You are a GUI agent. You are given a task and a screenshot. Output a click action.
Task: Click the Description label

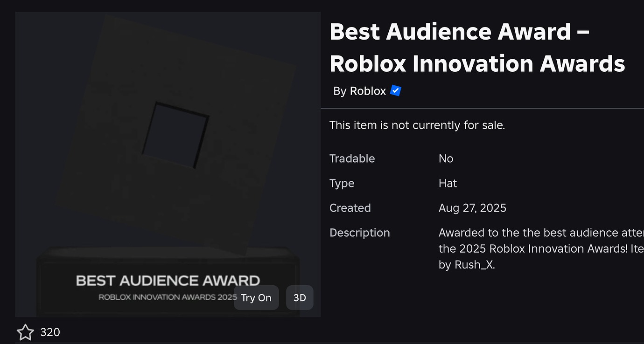359,232
